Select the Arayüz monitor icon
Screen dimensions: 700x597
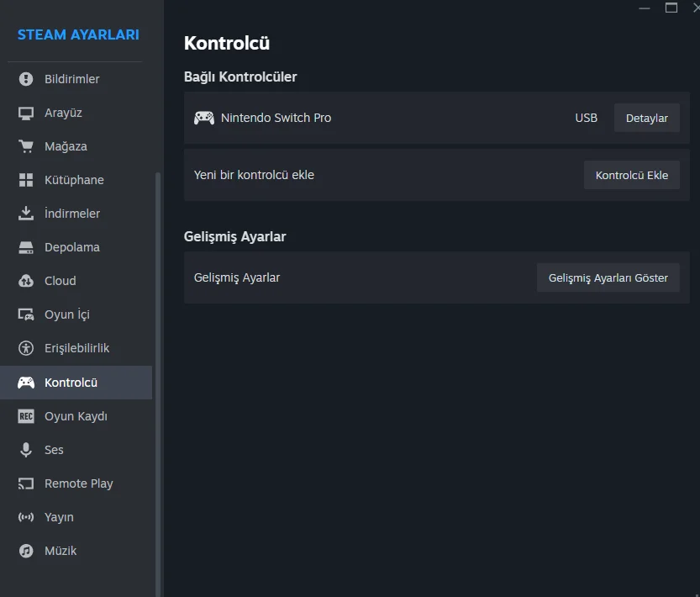(26, 113)
